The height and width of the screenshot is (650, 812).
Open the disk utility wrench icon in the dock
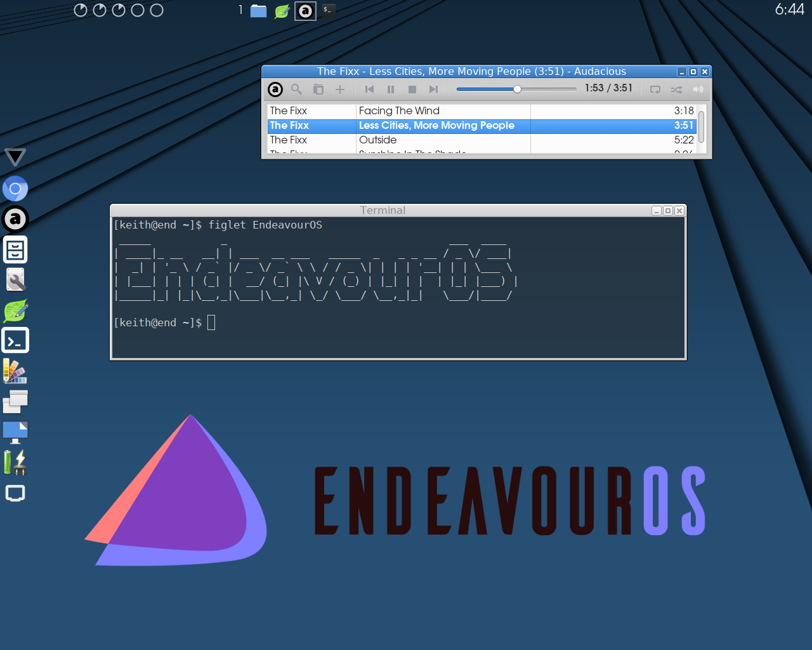point(15,280)
